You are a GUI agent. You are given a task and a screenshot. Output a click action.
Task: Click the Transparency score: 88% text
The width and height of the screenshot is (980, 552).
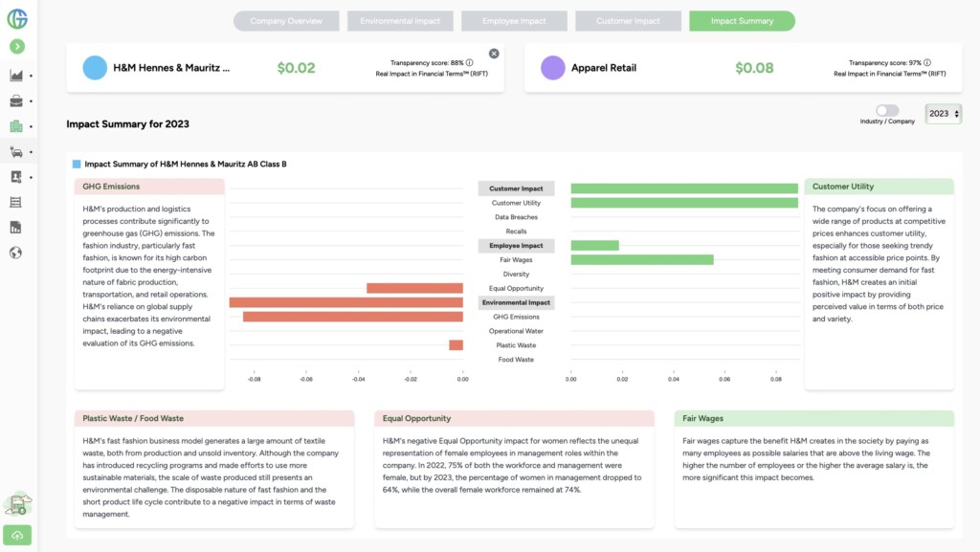(427, 62)
